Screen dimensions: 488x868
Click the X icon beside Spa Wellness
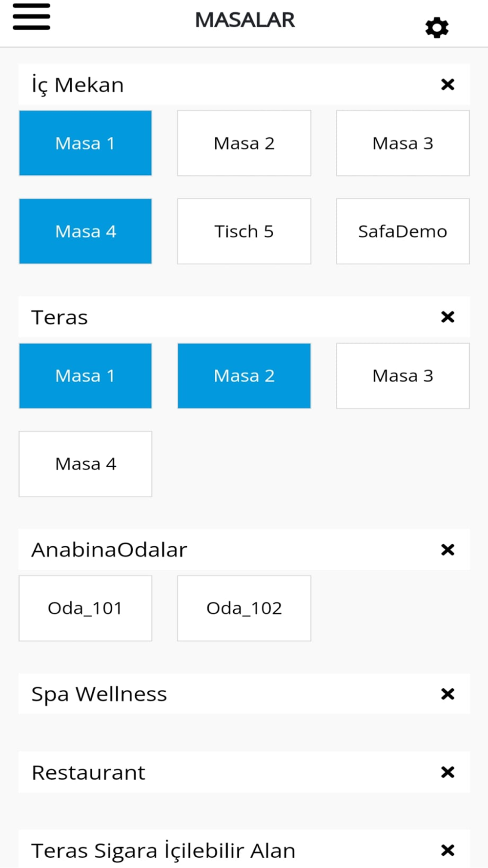(447, 694)
